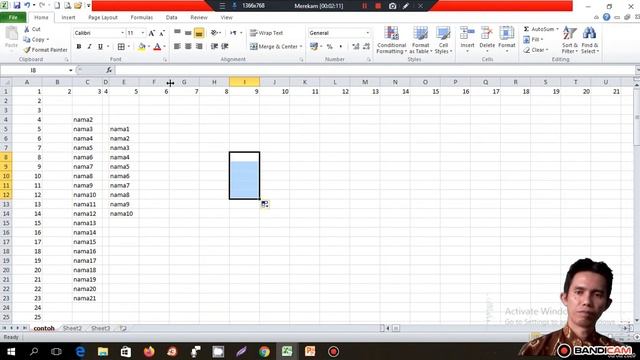The width and height of the screenshot is (640, 360).
Task: Click the Auto Fill Options icon near selection
Action: pos(265,204)
